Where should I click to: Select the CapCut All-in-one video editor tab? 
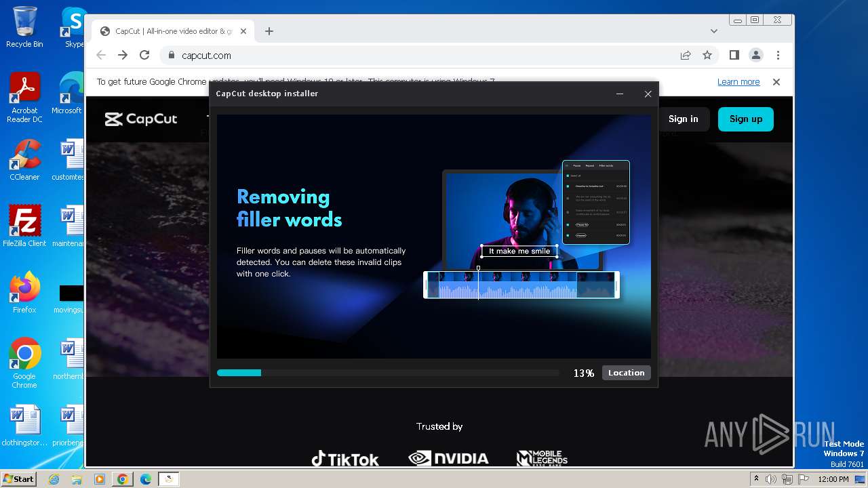pos(173,31)
